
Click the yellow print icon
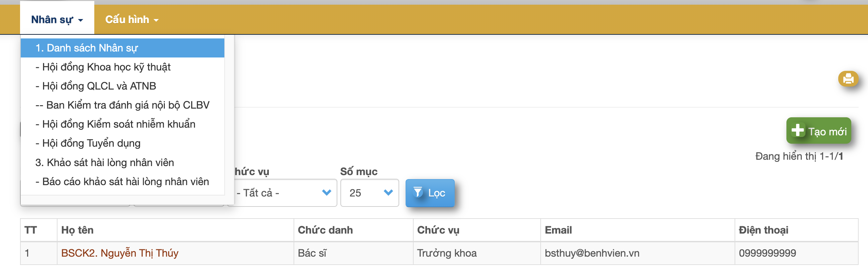848,79
